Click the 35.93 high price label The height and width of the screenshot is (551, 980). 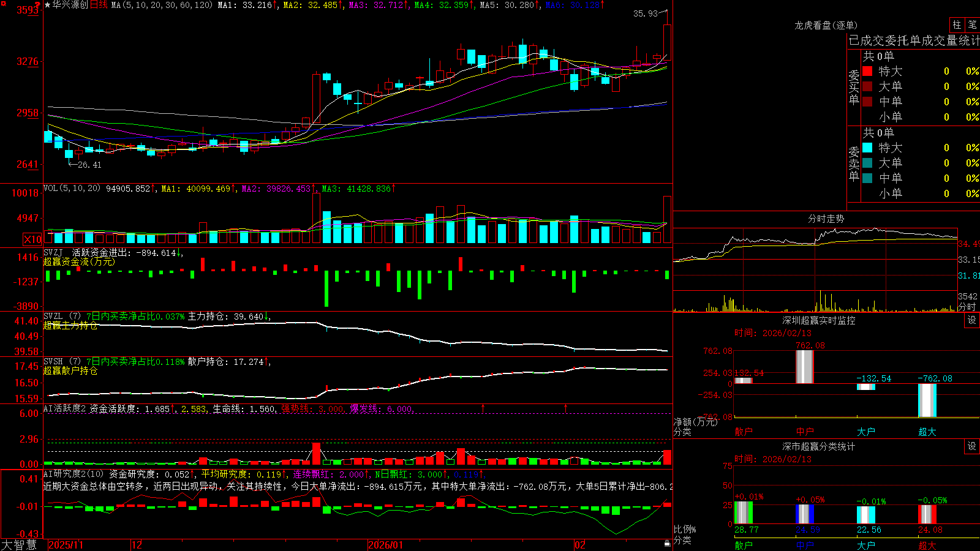coord(645,13)
